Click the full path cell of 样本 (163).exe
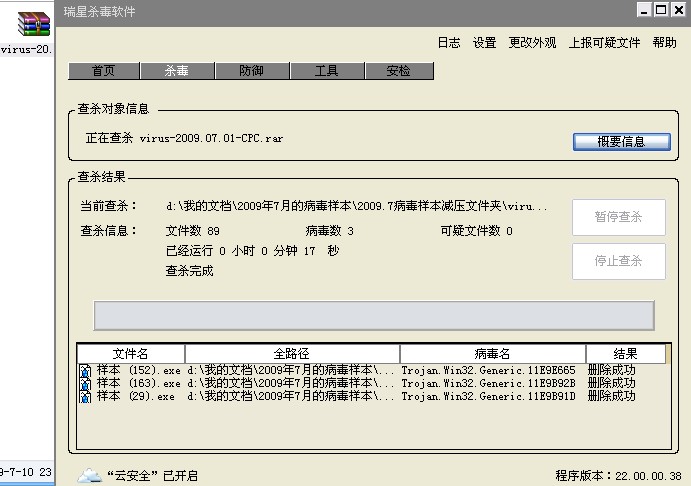This screenshot has width=691, height=486. [290, 383]
